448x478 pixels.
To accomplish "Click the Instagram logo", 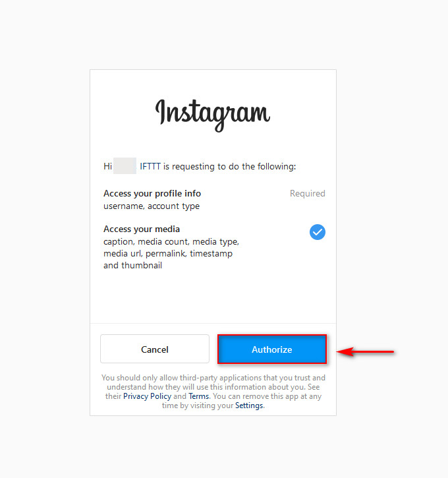I will [x=213, y=115].
